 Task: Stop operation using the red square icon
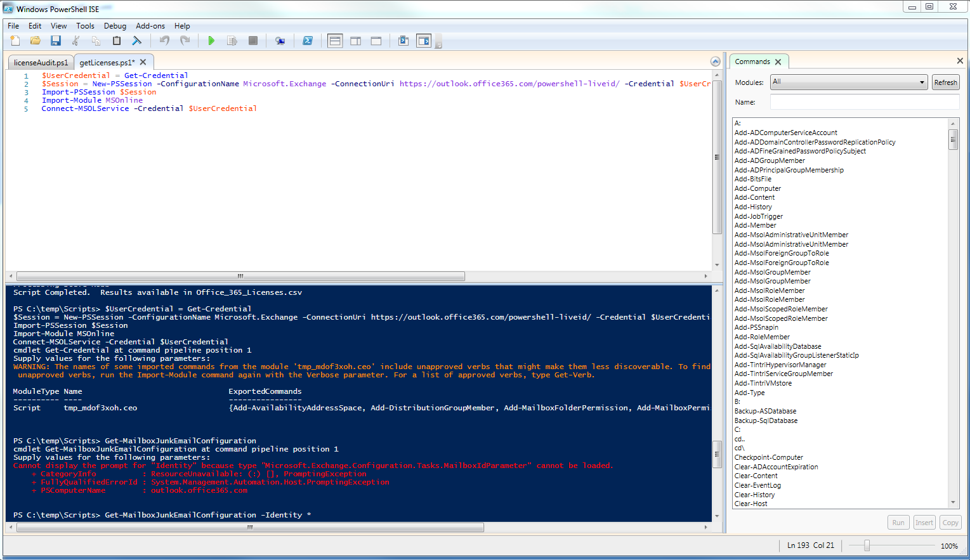click(x=252, y=40)
